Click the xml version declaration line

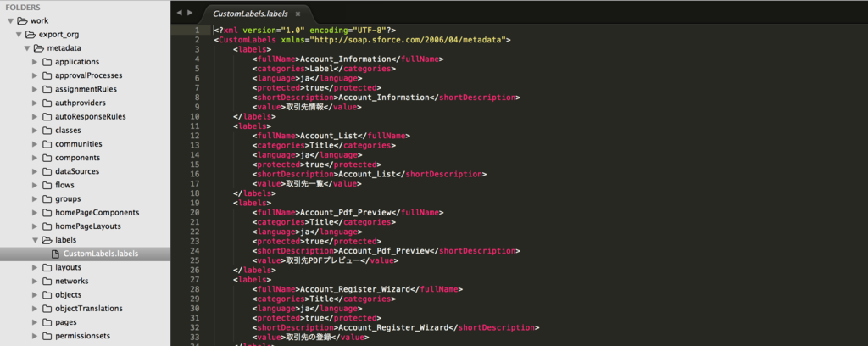304,30
